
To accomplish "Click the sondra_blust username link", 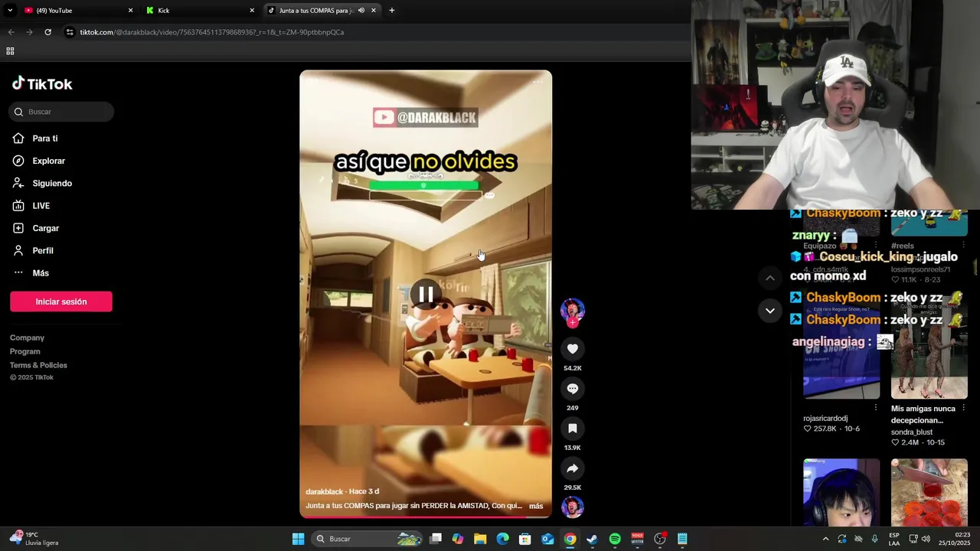I will click(x=912, y=432).
